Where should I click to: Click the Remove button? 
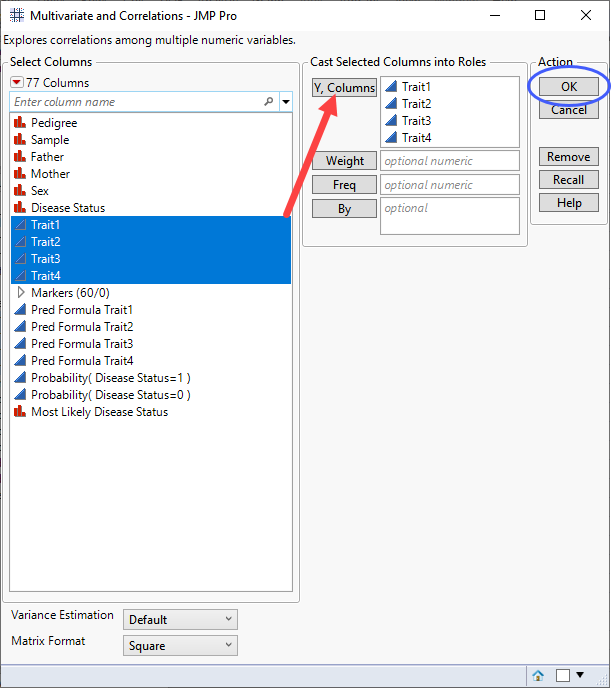pyautogui.click(x=569, y=157)
